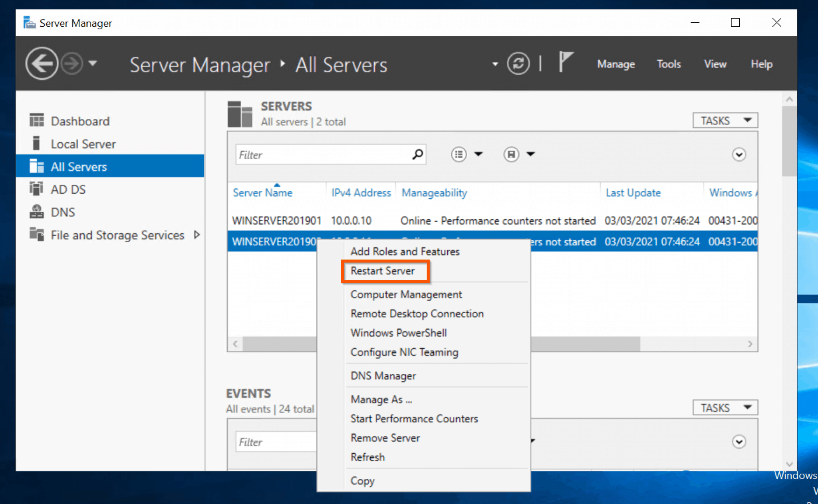Click the refresh icon in the toolbar

click(518, 63)
